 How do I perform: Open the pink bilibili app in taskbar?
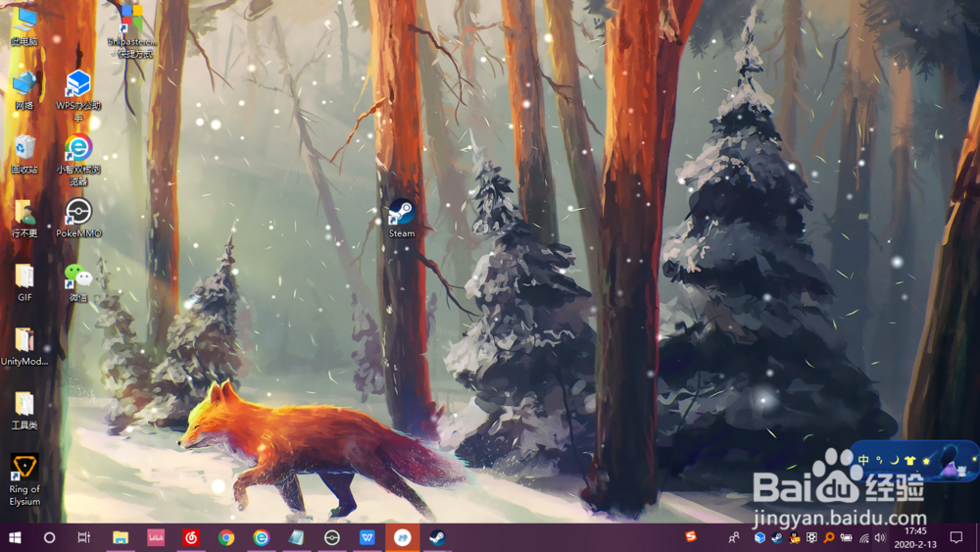(156, 537)
